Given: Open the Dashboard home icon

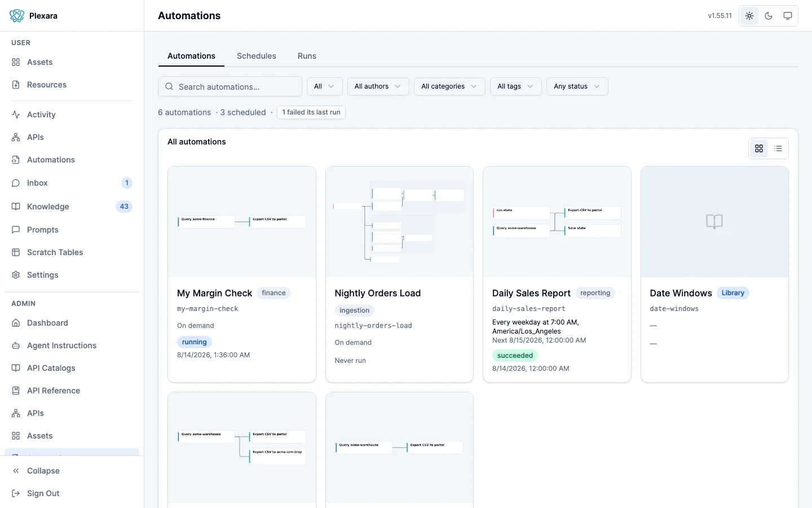Looking at the screenshot, I should pos(16,323).
